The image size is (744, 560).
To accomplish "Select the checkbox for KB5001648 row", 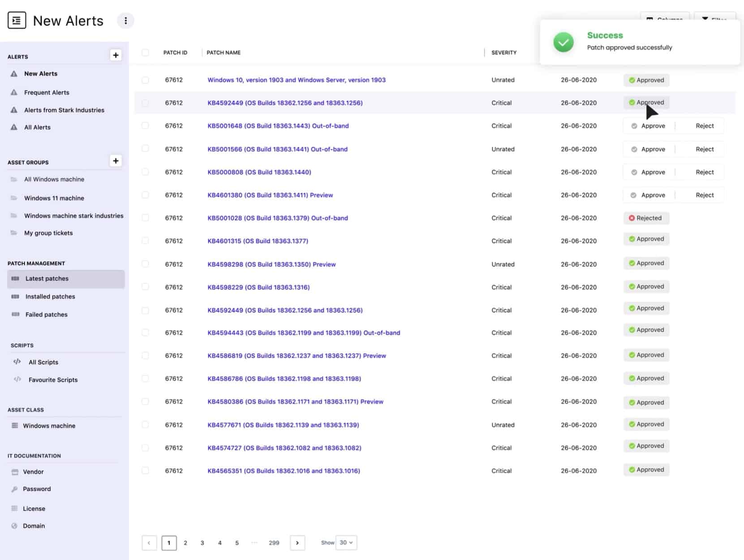I will [145, 126].
